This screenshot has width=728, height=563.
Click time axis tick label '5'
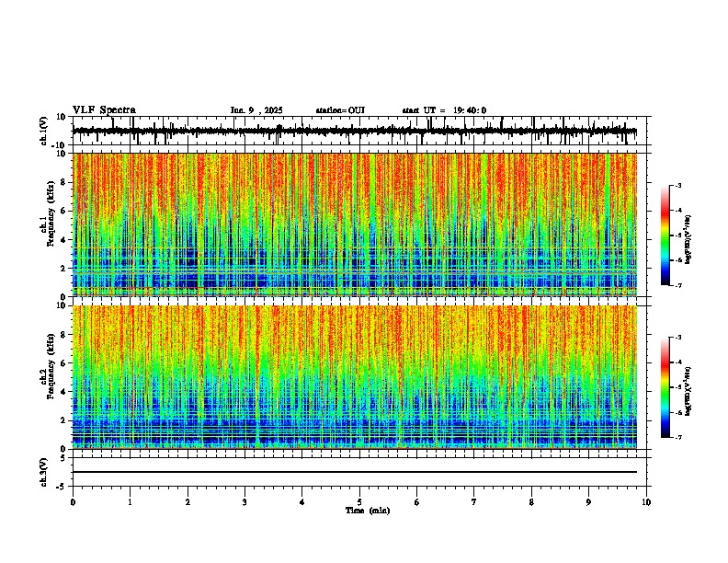359,502
